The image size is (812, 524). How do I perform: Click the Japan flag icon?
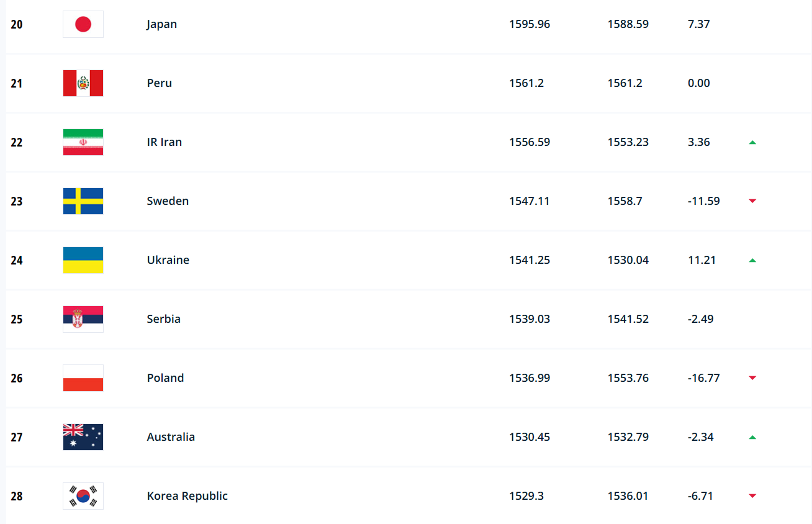click(x=83, y=24)
